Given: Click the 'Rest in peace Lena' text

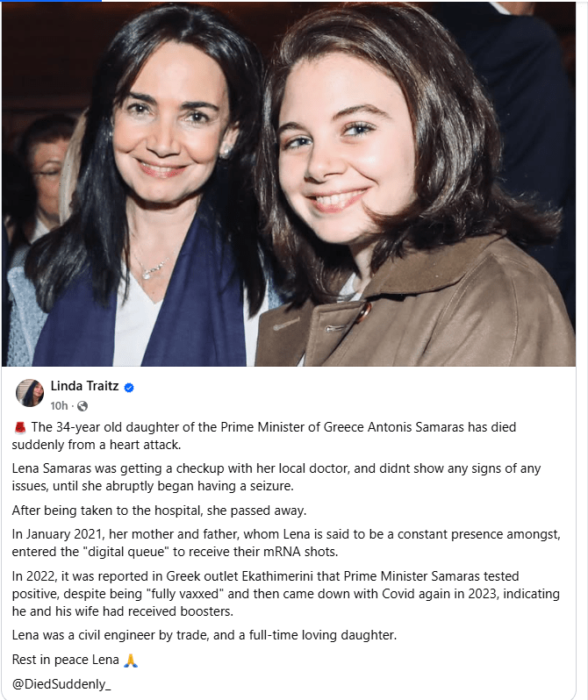Looking at the screenshot, I should tap(66, 660).
